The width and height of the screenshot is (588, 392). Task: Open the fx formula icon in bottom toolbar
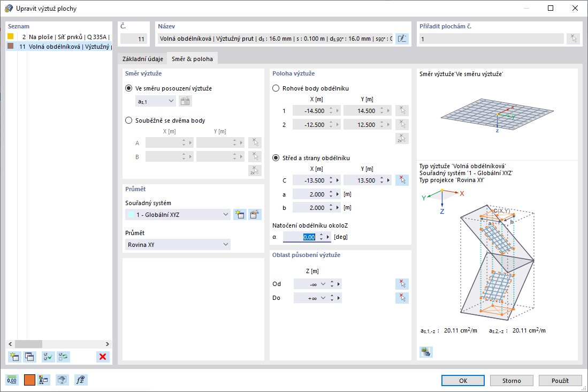[81, 380]
